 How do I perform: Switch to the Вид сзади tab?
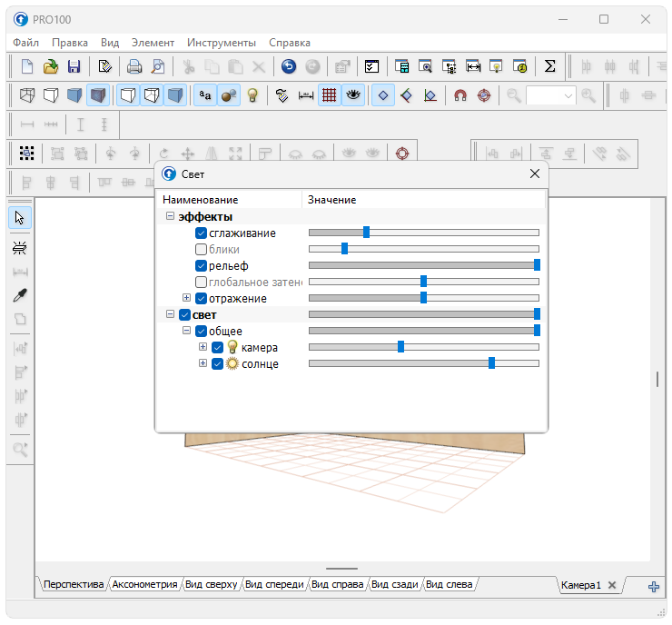coord(394,584)
